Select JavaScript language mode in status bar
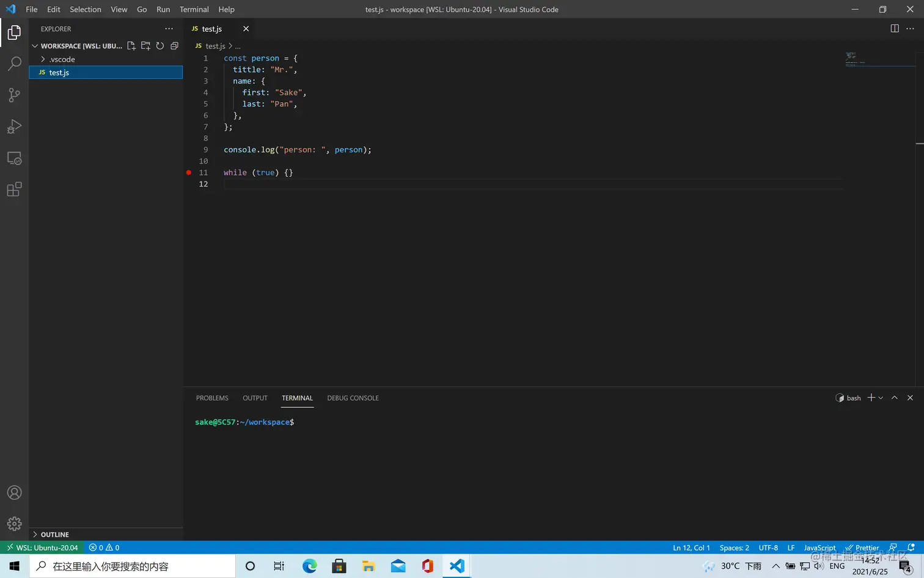Screen dimensions: 924x578 coord(820,547)
